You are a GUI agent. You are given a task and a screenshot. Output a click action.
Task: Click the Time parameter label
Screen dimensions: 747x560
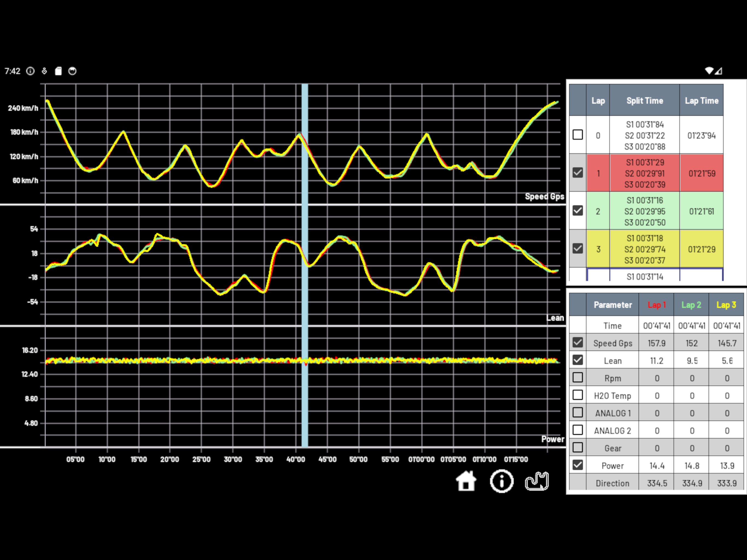point(612,326)
